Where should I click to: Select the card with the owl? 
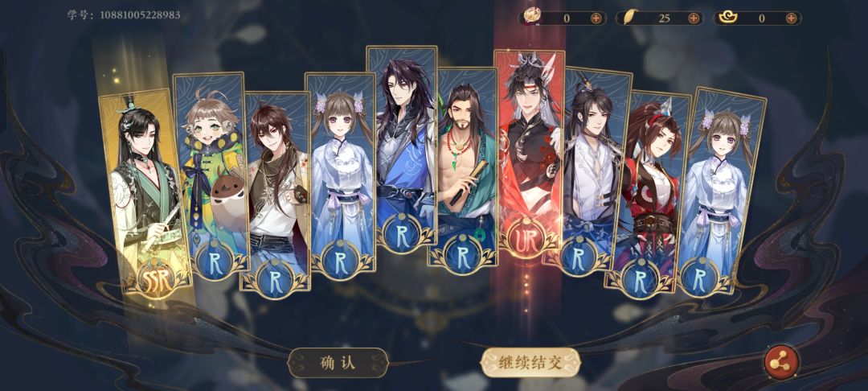pos(211,175)
